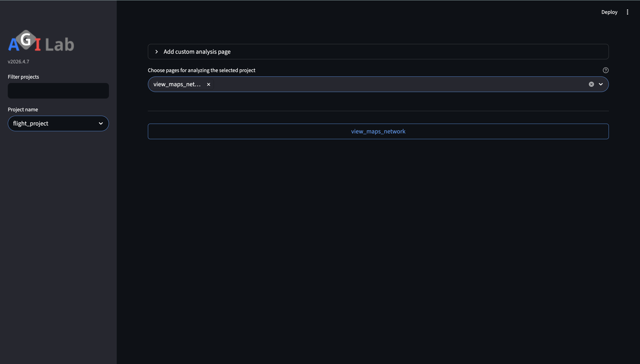640x364 pixels.
Task: Click the help question-mark icon
Action: (605, 70)
